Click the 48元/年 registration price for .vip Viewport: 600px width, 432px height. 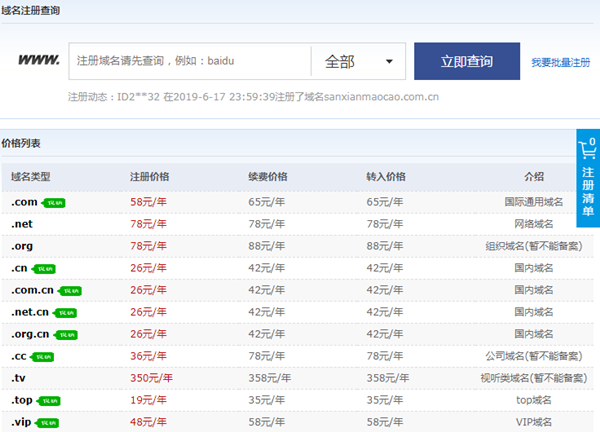[x=148, y=422]
